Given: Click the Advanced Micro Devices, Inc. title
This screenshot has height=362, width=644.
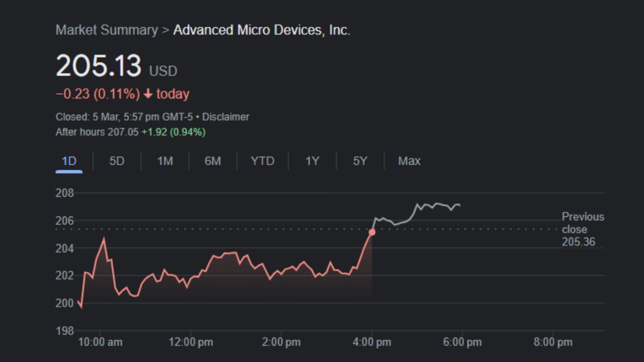Looking at the screenshot, I should coord(262,30).
